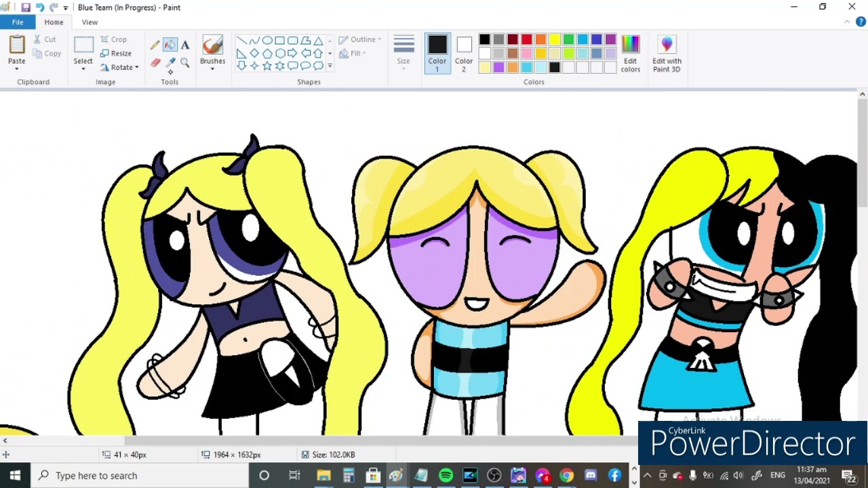868x488 pixels.
Task: Select the Eraser tool
Action: (x=155, y=63)
